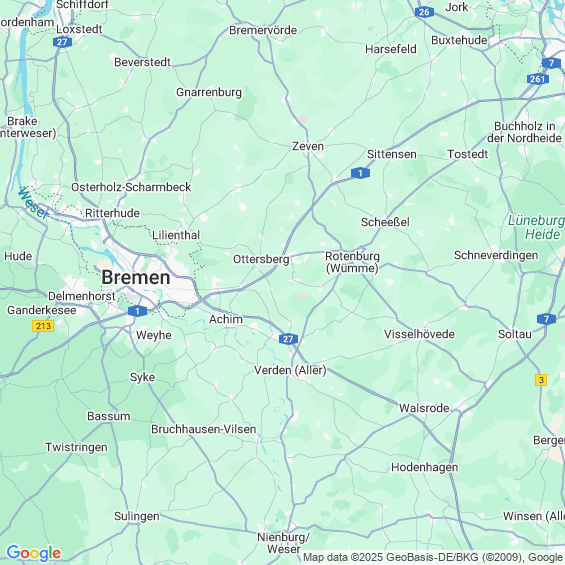Click the A1 highway shield near Sittensen

pos(360,173)
